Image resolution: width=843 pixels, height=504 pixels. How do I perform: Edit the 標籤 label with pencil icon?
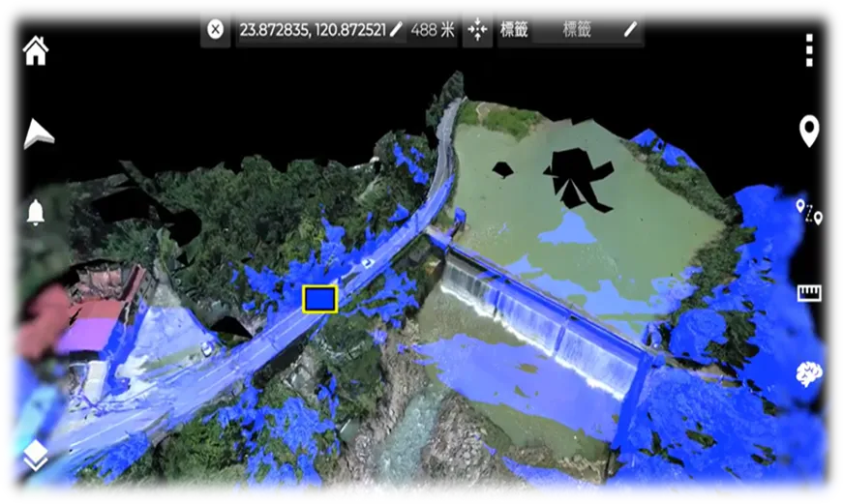tap(630, 30)
